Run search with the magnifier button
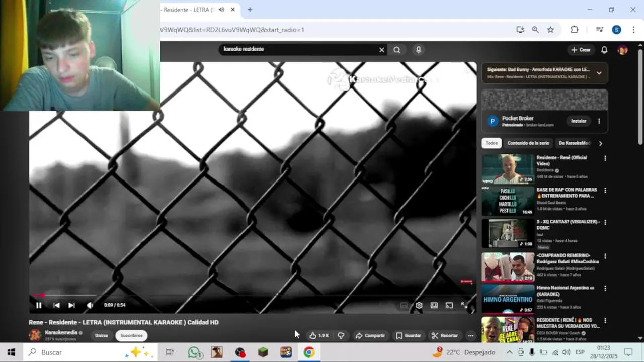This screenshot has height=362, width=644. [x=397, y=50]
